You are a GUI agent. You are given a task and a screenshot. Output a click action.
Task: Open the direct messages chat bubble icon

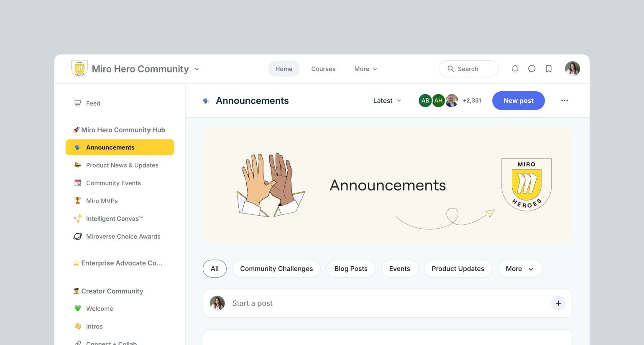tap(532, 69)
